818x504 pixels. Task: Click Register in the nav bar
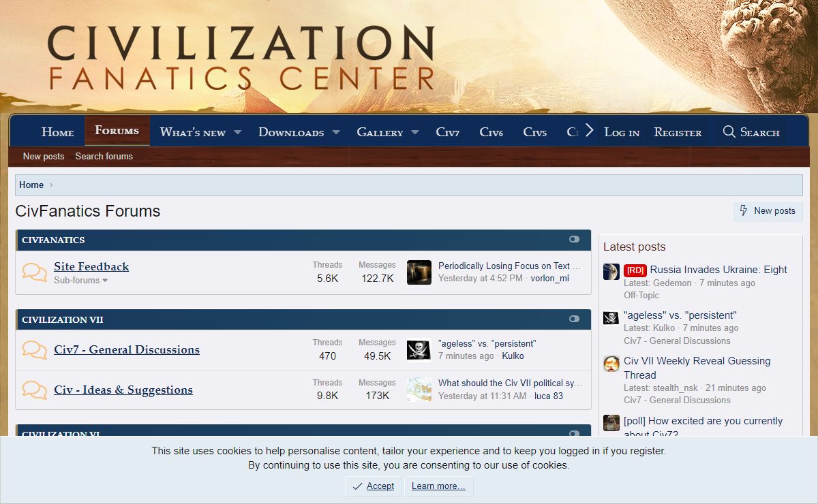coord(678,132)
